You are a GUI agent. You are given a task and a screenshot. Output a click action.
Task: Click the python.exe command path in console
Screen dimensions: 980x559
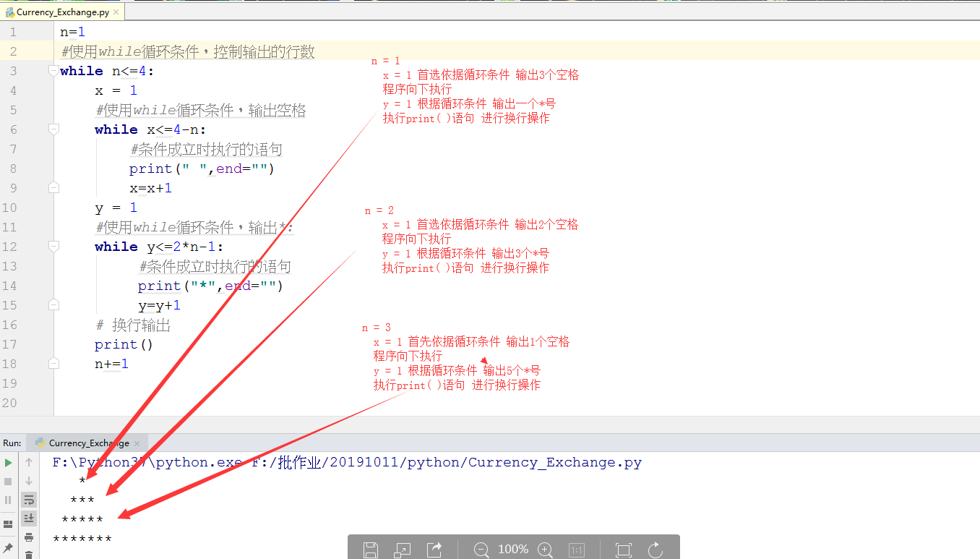pos(347,462)
